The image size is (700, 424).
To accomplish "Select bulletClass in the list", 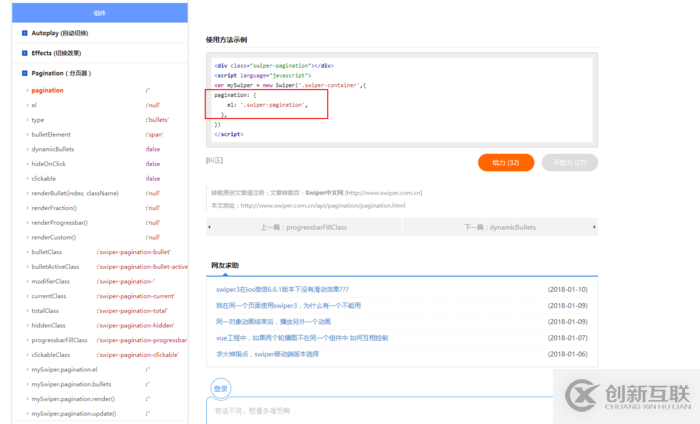I will (47, 252).
